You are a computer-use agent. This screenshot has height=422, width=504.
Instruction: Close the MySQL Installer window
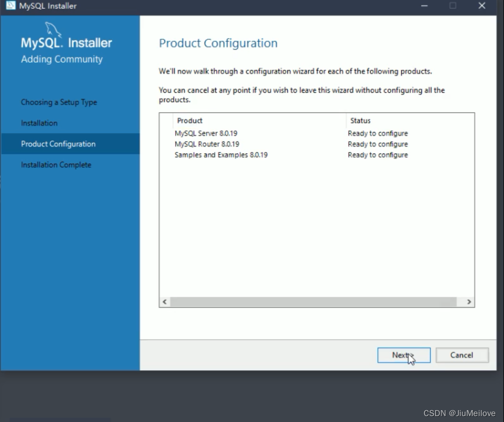pyautogui.click(x=482, y=6)
